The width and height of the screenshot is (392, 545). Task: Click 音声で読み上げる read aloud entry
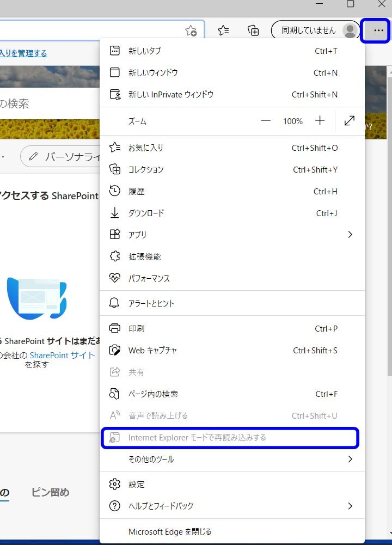[232, 416]
